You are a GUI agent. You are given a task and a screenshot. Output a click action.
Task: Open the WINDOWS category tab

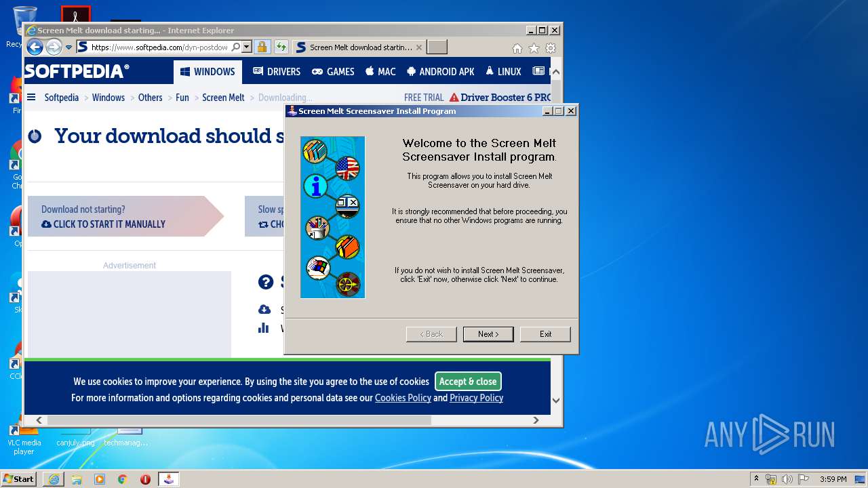(208, 71)
